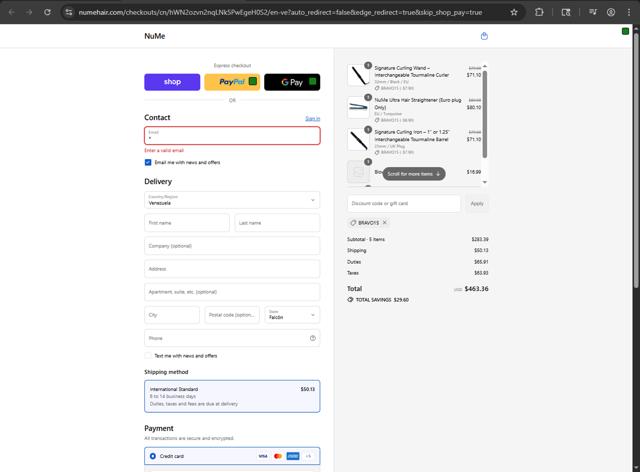Click the address bar URL
640x472 pixels.
280,12
